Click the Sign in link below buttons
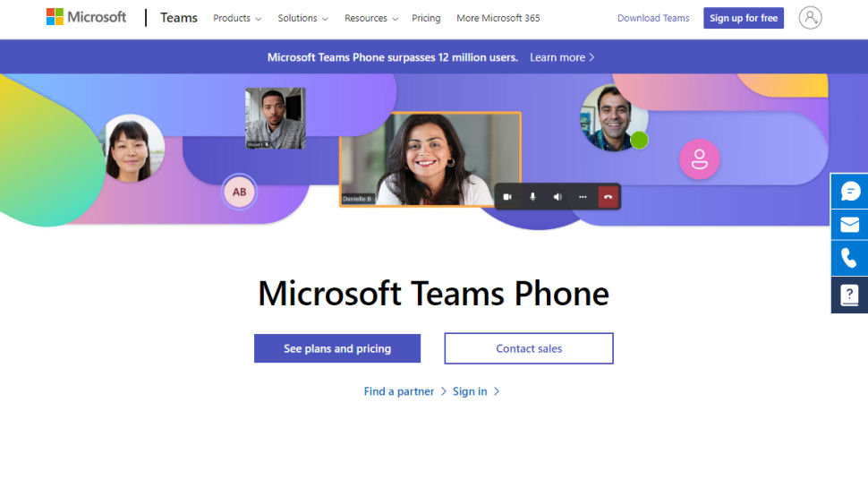The image size is (868, 488). coord(476,391)
